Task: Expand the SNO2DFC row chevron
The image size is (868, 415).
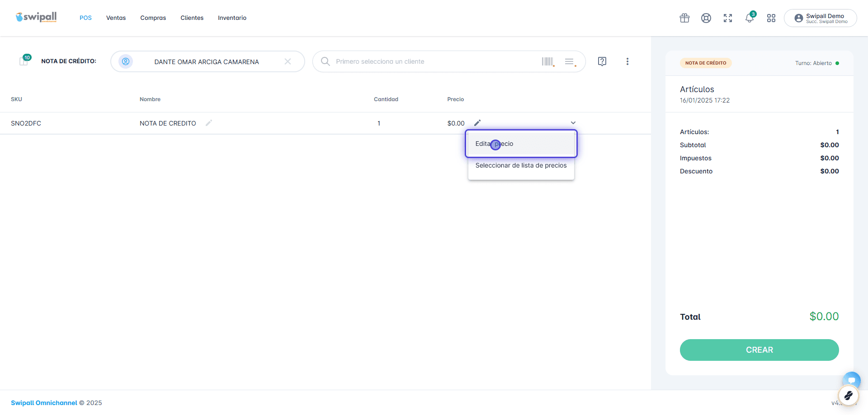Action: 573,123
